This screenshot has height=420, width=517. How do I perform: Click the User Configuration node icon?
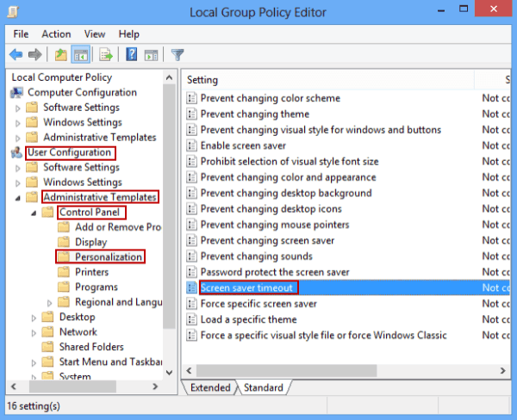coord(16,152)
